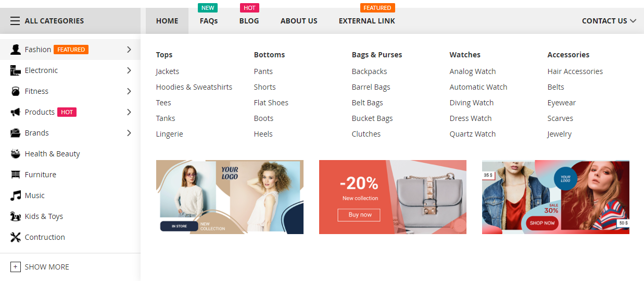Viewport: 644px width, 281px height.
Task: Click the Contruction tools icon
Action: click(16, 237)
